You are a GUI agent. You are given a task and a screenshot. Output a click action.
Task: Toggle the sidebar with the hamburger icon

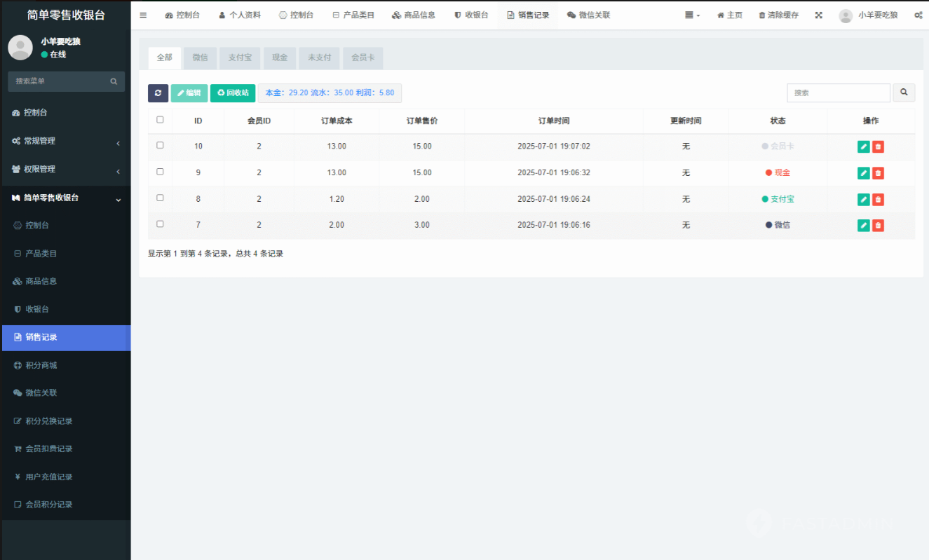point(143,15)
